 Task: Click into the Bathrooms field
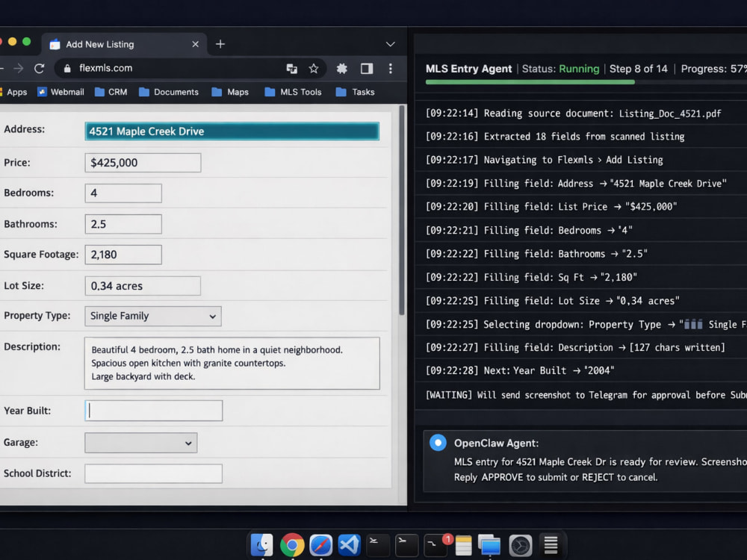pyautogui.click(x=123, y=224)
